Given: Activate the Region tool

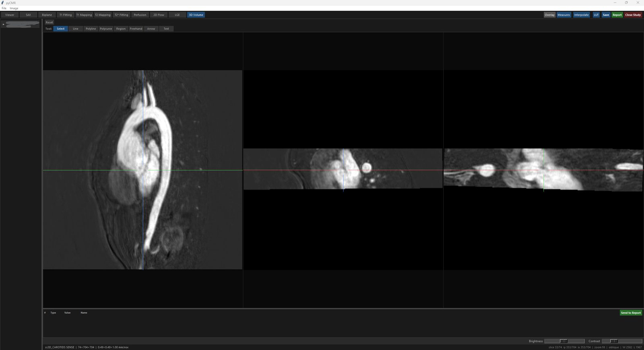Looking at the screenshot, I should [121, 29].
